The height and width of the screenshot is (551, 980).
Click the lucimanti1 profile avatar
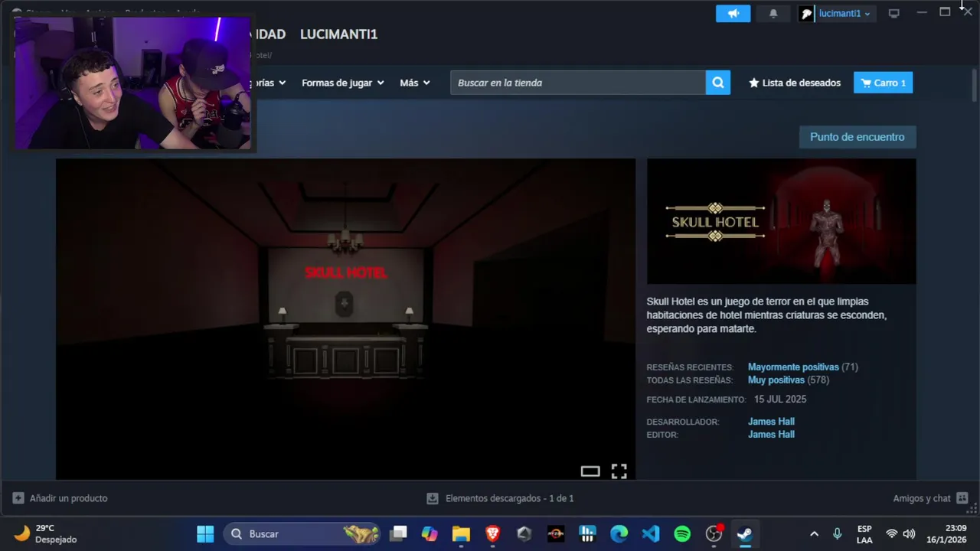806,13
